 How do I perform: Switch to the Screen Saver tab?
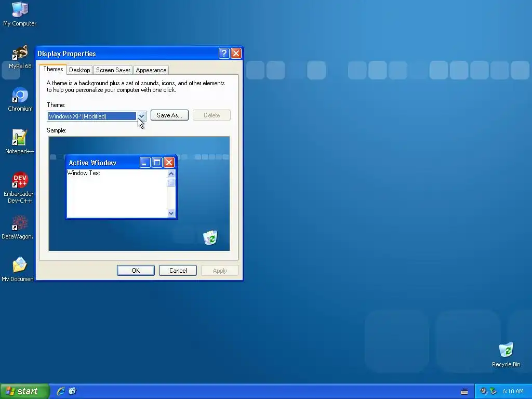tap(113, 70)
